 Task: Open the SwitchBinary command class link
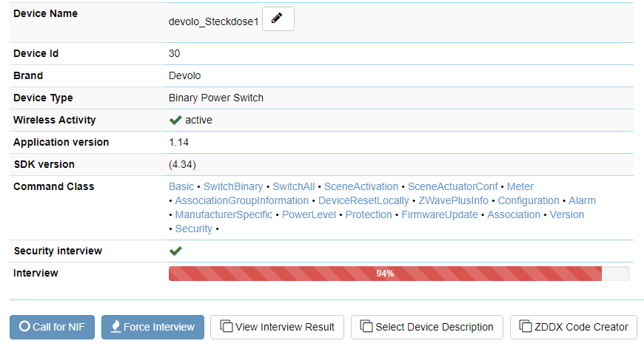click(233, 186)
